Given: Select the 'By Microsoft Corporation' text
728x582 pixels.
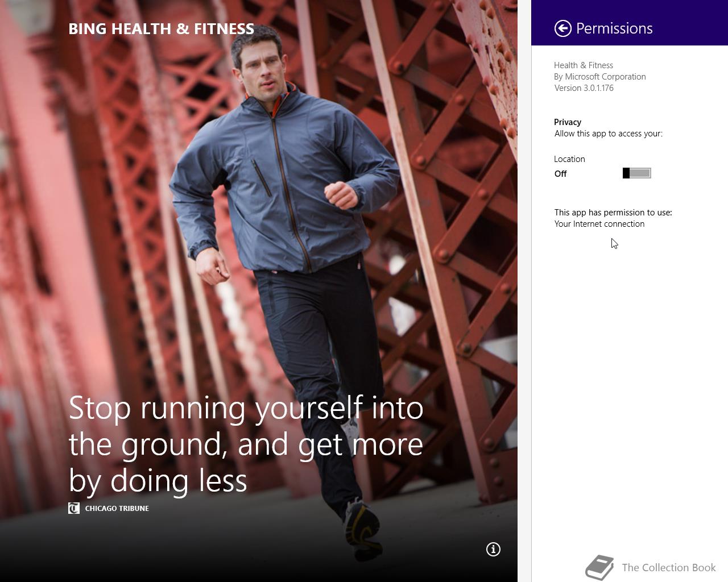Looking at the screenshot, I should [x=600, y=77].
